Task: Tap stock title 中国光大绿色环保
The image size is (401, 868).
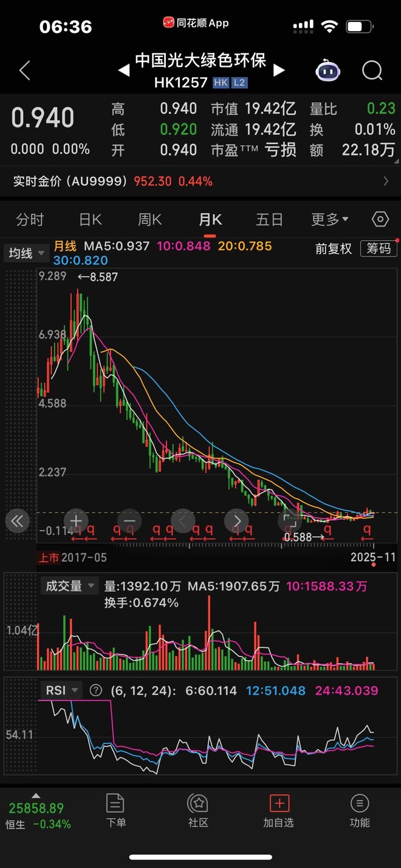Action: (x=201, y=61)
